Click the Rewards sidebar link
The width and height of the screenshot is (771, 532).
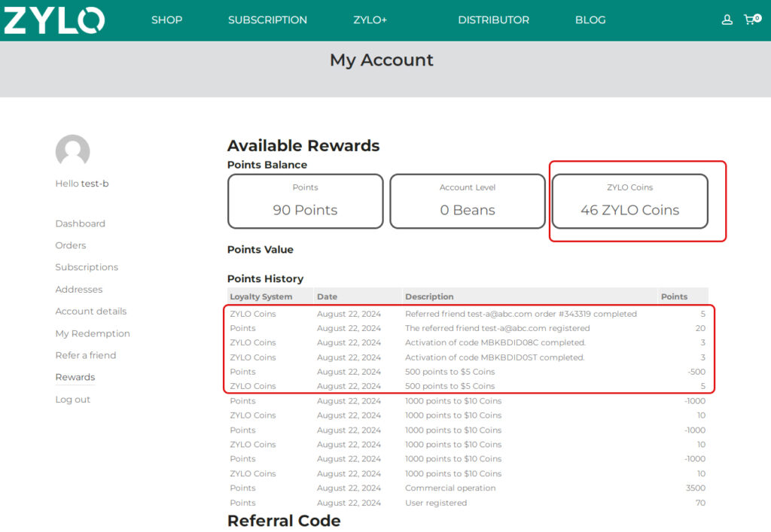(x=75, y=378)
